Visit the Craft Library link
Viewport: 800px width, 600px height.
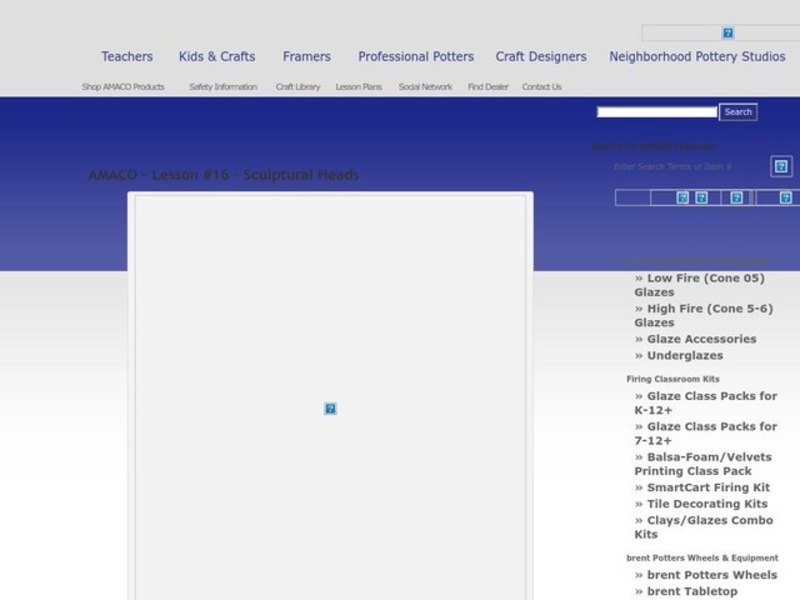[298, 87]
